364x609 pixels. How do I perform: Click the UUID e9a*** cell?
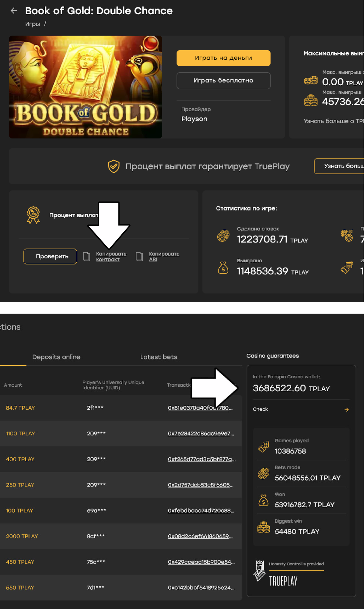[96, 511]
